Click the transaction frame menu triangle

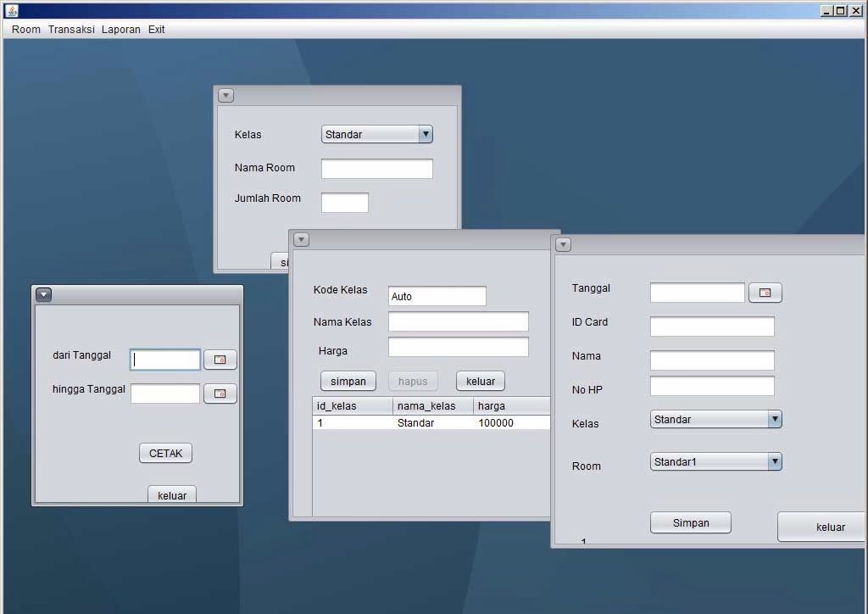pyautogui.click(x=563, y=244)
